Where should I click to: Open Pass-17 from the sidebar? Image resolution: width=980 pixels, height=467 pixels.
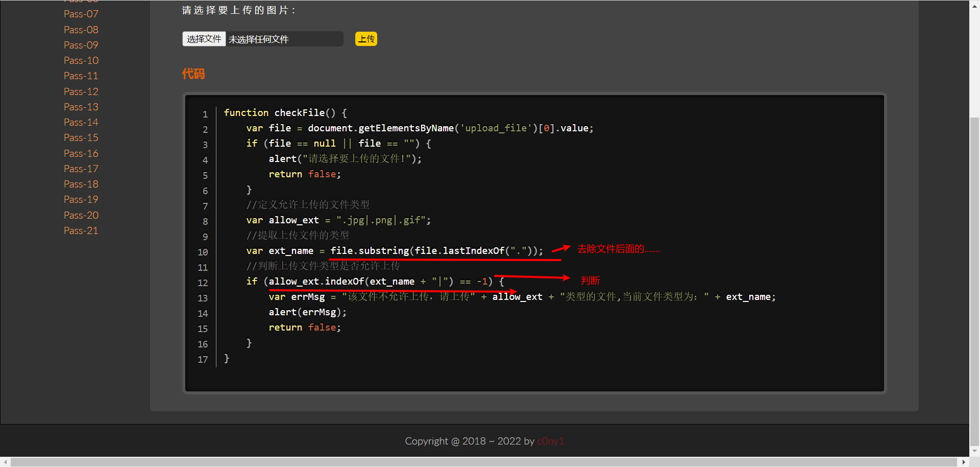click(81, 169)
